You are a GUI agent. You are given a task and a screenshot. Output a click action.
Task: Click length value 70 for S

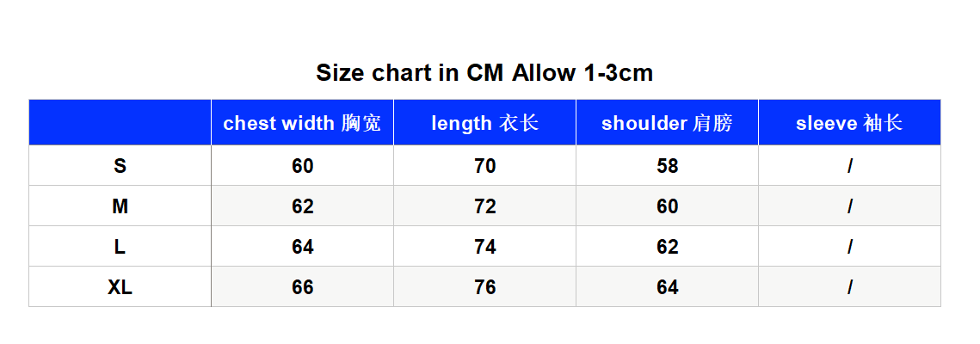pos(485,166)
